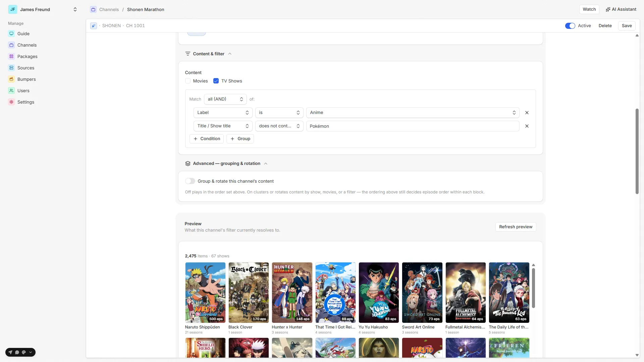Enable Group & rotate content switch
The width and height of the screenshot is (644, 362).
[x=190, y=181]
